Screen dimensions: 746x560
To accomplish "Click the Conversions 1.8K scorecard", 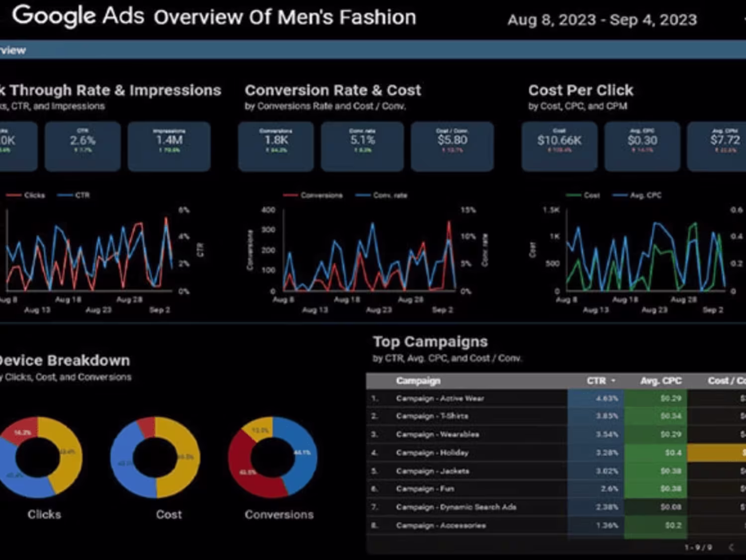I will click(x=276, y=146).
